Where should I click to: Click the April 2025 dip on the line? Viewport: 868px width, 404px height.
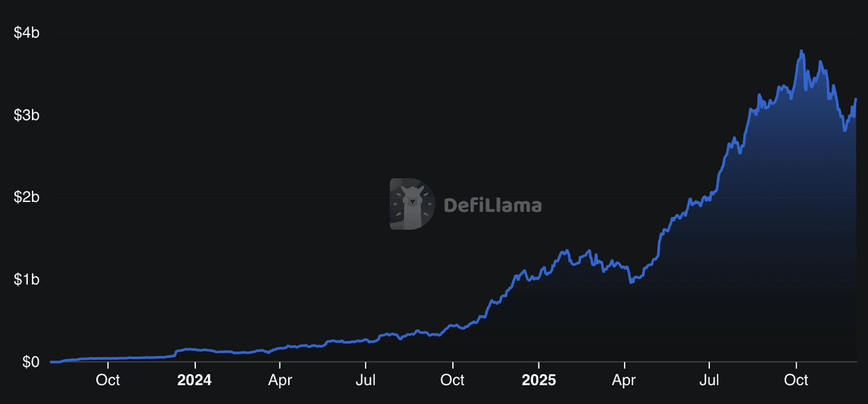[631, 282]
